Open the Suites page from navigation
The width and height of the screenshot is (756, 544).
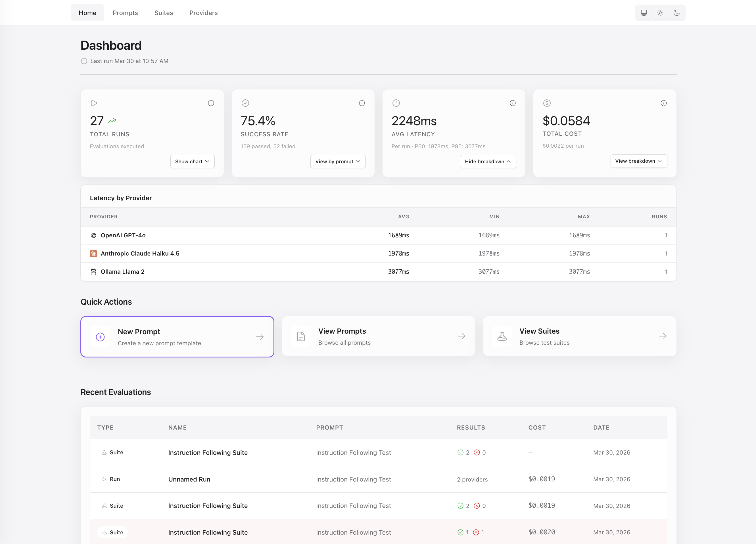[164, 13]
